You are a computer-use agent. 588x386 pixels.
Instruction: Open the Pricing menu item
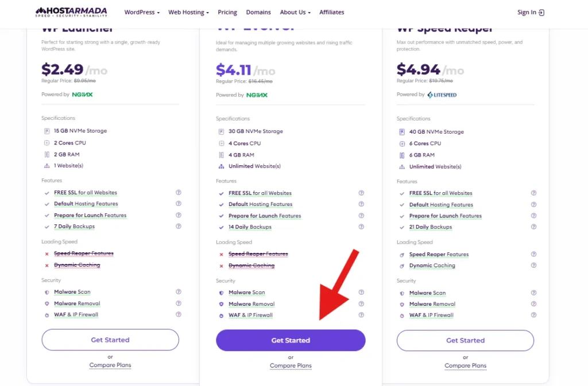[x=227, y=12]
